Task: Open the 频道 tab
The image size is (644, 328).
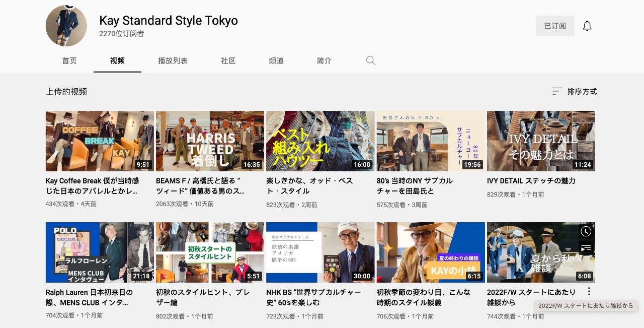Action: tap(276, 60)
